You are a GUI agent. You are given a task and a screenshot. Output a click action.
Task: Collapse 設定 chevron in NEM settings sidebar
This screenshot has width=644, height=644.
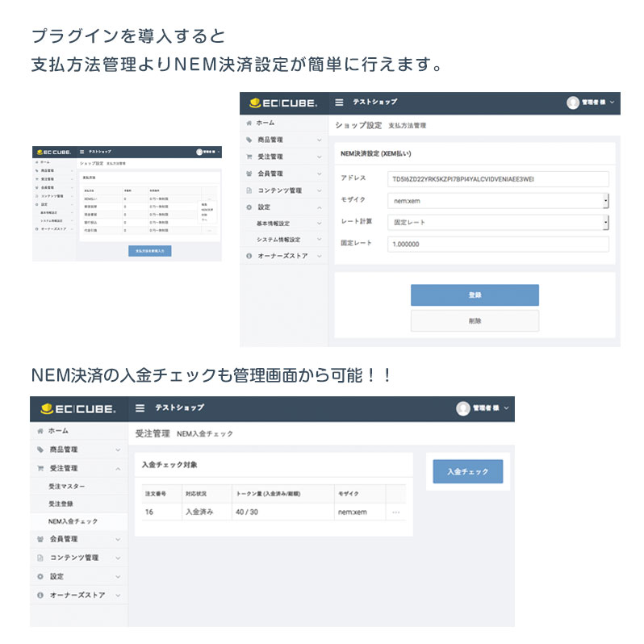(319, 207)
